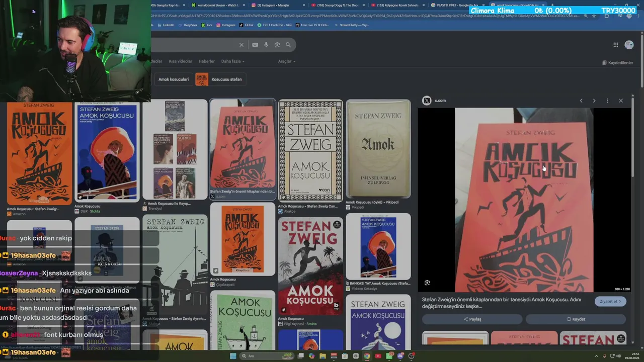Image resolution: width=644 pixels, height=362 pixels.
Task: Open the Windows Start menu
Action: tap(233, 356)
